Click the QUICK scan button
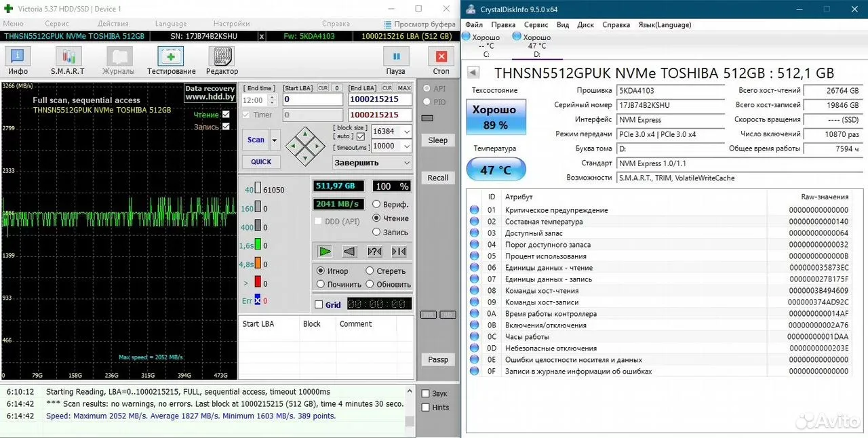The width and height of the screenshot is (868, 438). [x=261, y=161]
